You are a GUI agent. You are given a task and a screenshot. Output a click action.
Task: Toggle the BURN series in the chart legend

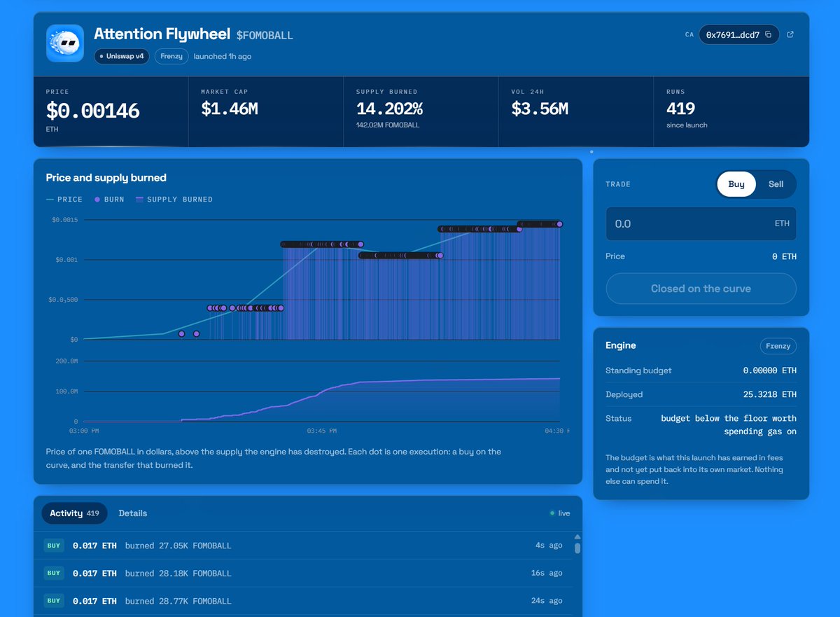pos(109,200)
